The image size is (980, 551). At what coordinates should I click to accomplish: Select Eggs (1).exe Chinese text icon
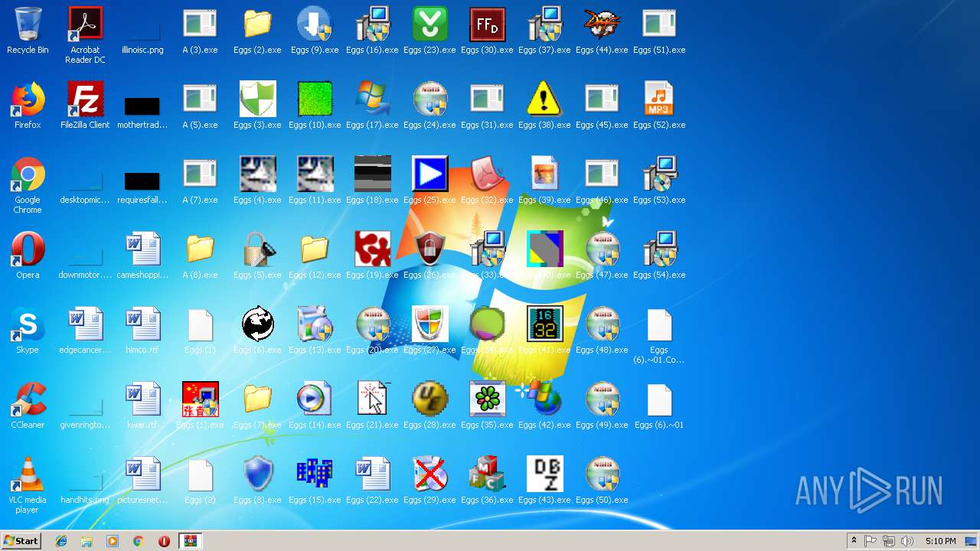tap(200, 406)
